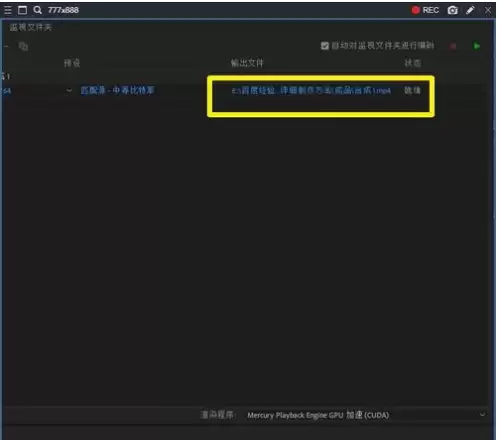Switch to the 监视文件夹 tab
The image size is (500, 440).
(x=30, y=27)
